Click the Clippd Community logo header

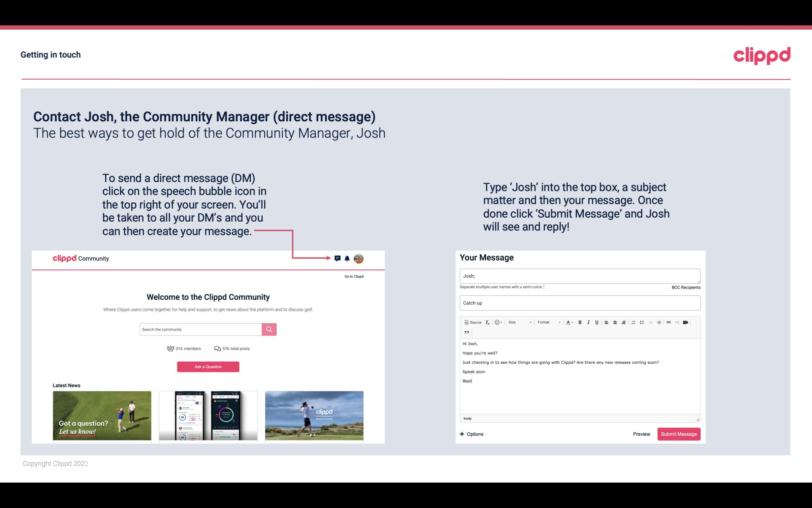tap(80, 258)
